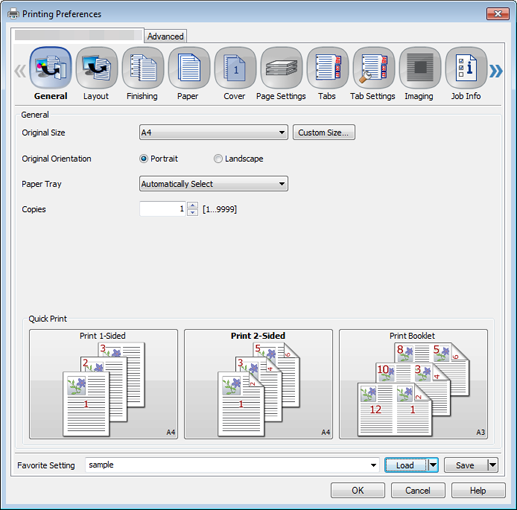Show more categories with right chevron
Viewport: 517px width, 510px height.
[496, 71]
